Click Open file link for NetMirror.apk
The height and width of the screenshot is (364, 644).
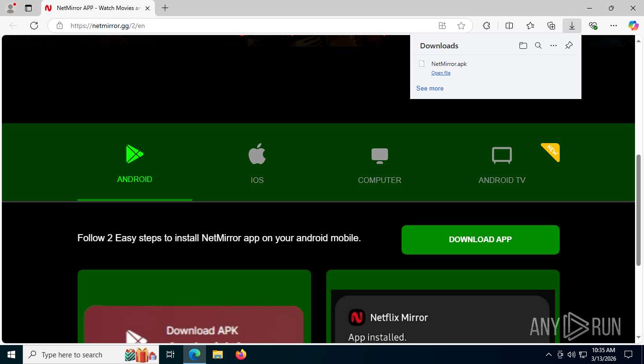(441, 73)
